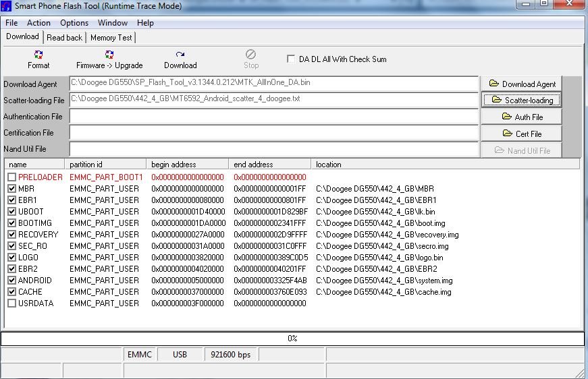Screen dimensions: 588x379
Task: Click the USB status bar entry
Action: pos(180,354)
